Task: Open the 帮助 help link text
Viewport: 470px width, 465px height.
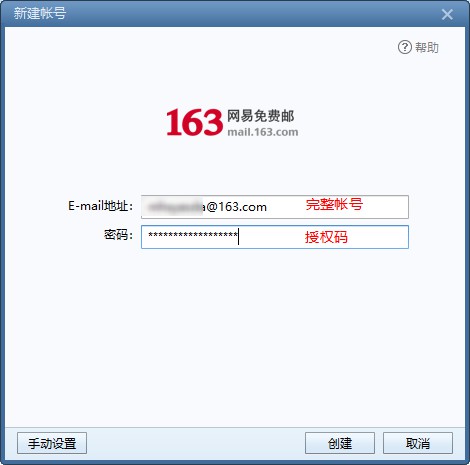Action: 427,47
